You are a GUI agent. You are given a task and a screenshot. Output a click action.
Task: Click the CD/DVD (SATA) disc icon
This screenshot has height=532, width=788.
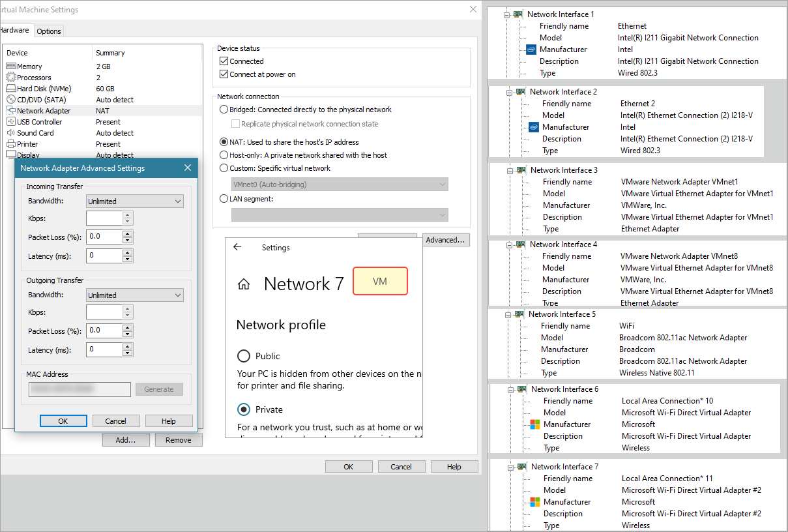pos(11,100)
